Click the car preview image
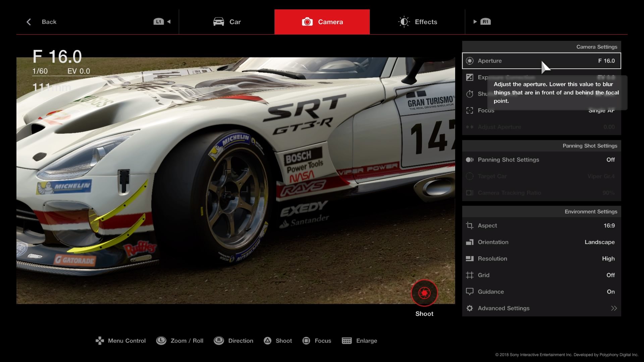Image resolution: width=644 pixels, height=362 pixels. point(236,181)
